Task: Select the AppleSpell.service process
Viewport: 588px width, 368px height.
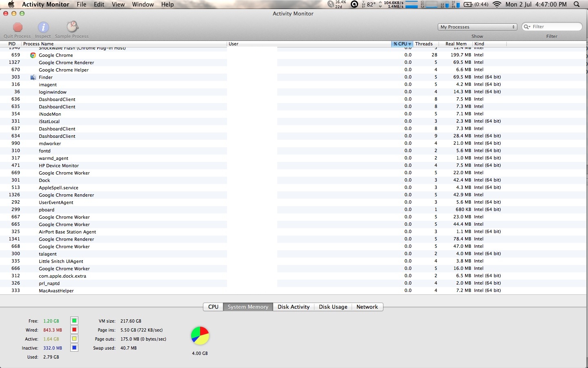Action: tap(294, 188)
